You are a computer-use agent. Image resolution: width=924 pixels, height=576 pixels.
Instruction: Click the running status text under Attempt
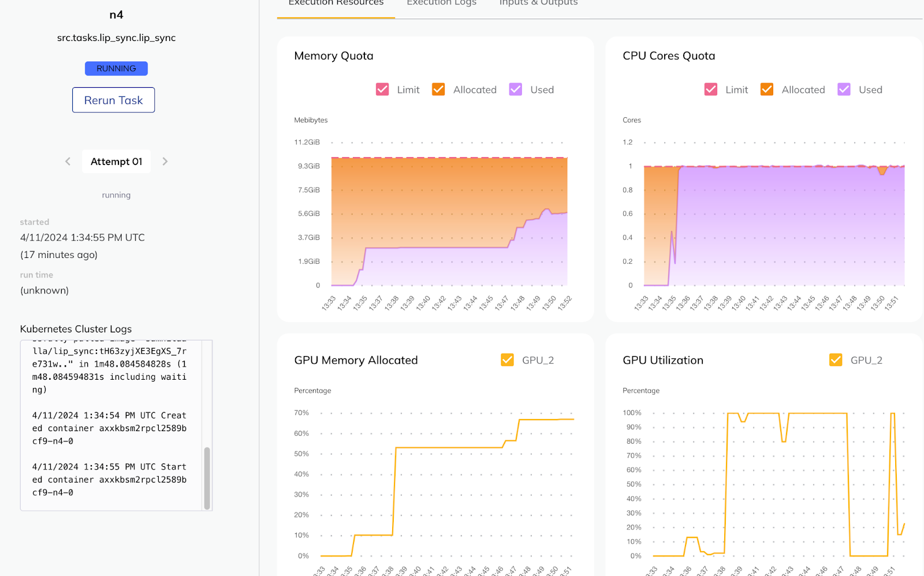tap(116, 195)
